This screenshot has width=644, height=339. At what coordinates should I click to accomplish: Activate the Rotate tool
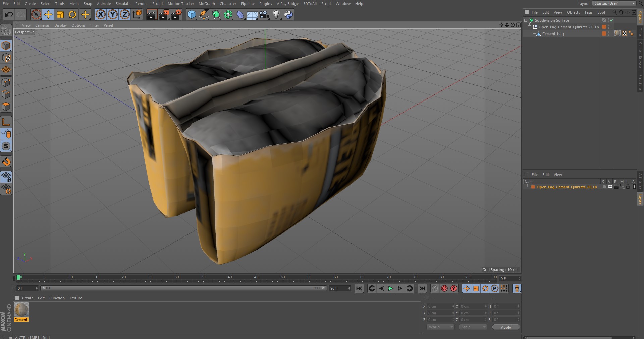(x=72, y=14)
